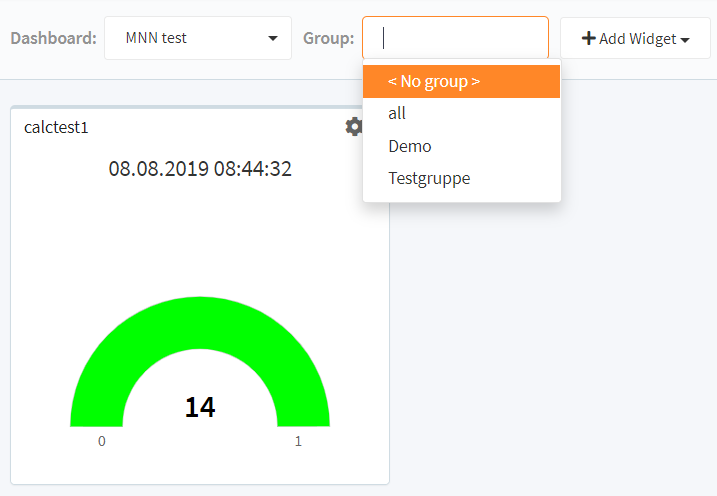The width and height of the screenshot is (717, 496).
Task: Open the MNN test dashboard dropdown
Action: [198, 38]
